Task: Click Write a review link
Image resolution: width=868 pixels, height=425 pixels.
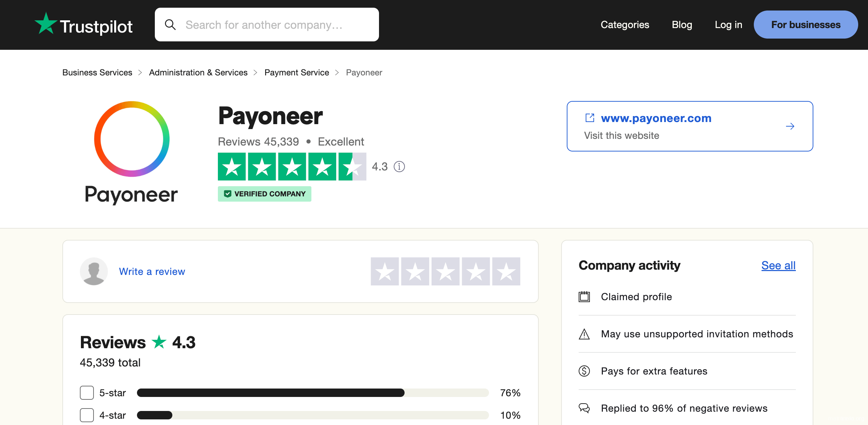Action: 152,271
